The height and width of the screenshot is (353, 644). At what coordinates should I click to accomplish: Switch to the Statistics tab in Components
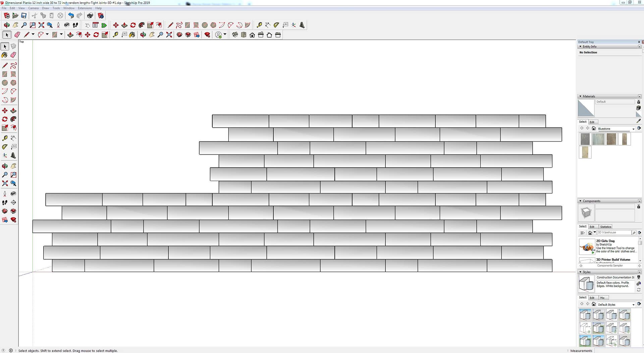[605, 227]
